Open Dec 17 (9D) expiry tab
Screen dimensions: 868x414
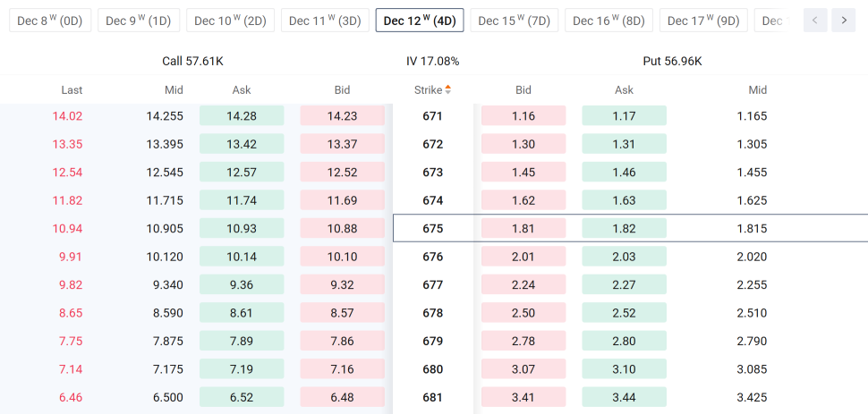pos(703,21)
